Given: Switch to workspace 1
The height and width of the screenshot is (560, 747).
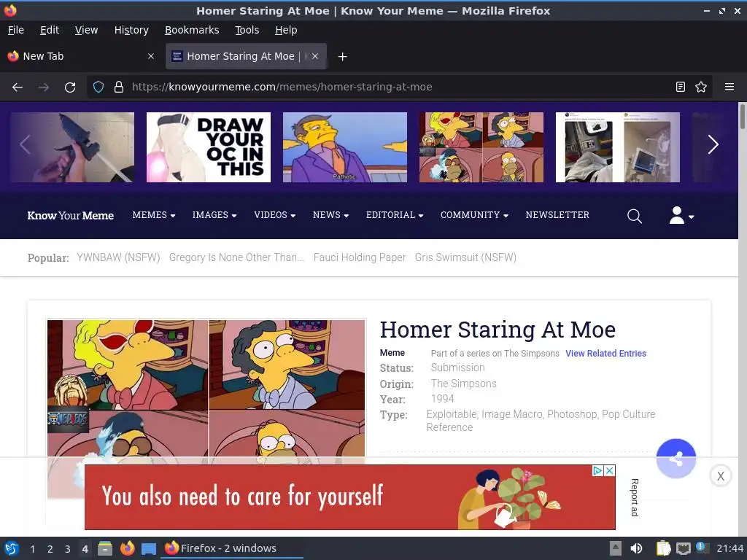Looking at the screenshot, I should 32,549.
